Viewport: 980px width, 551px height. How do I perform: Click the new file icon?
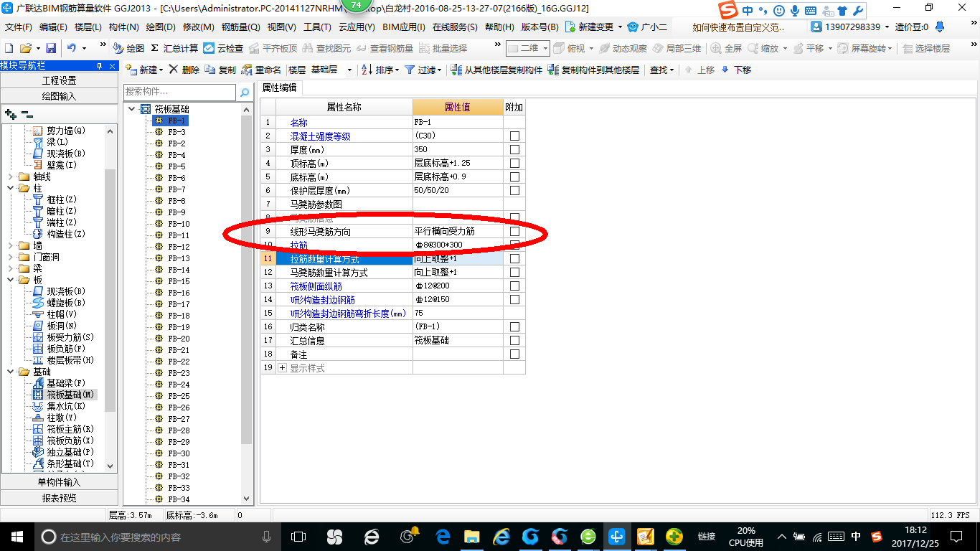(x=9, y=48)
